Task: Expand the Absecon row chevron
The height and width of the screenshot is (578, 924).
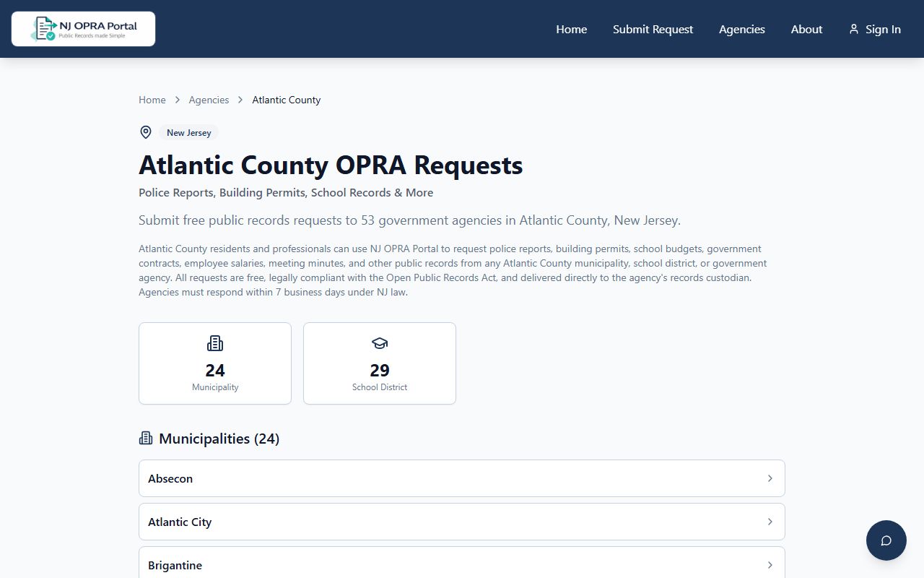Action: tap(770, 478)
